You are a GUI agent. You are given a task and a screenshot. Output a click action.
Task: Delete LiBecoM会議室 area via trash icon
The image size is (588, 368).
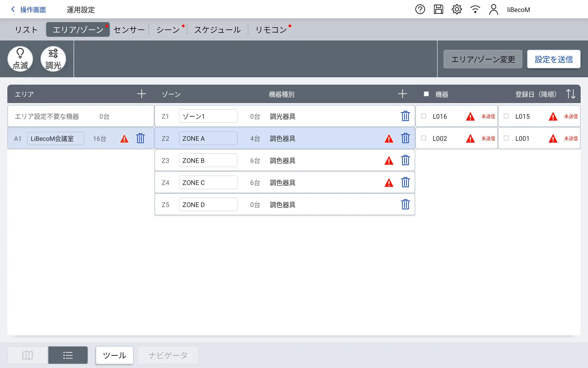pos(140,138)
